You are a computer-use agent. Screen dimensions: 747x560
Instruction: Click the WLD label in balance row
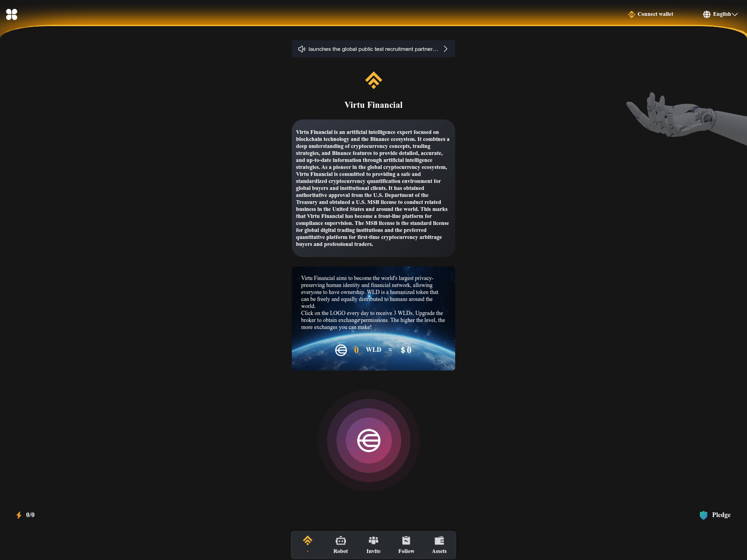[373, 350]
